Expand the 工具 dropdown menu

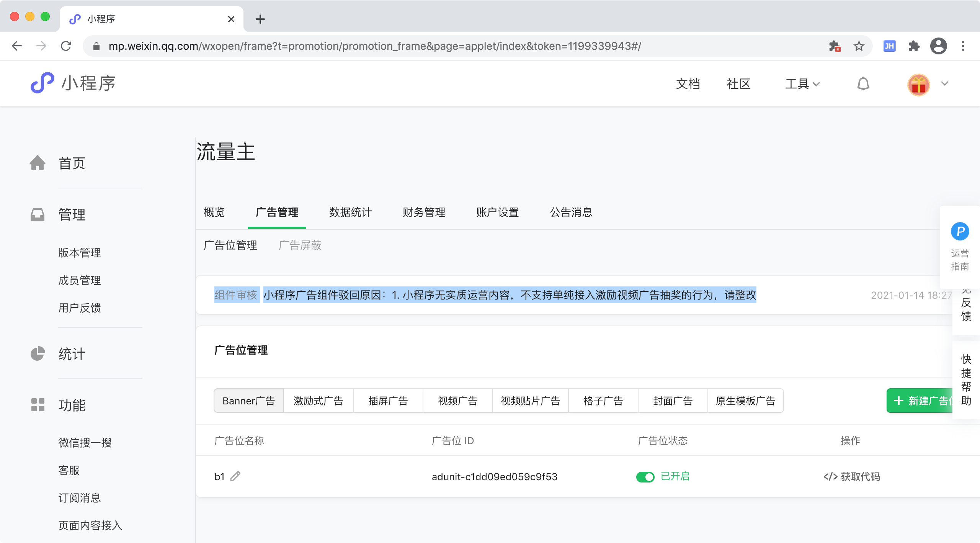click(802, 83)
